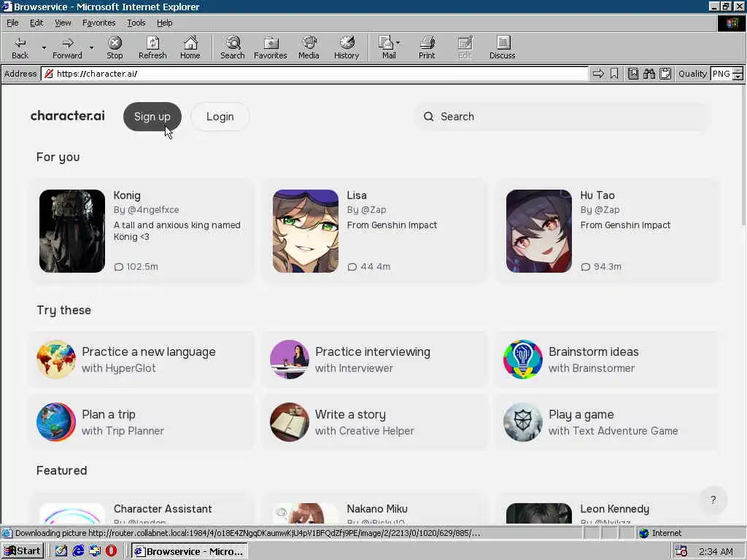
Task: Click Lisa's avatar thumbnail
Action: coord(306,231)
